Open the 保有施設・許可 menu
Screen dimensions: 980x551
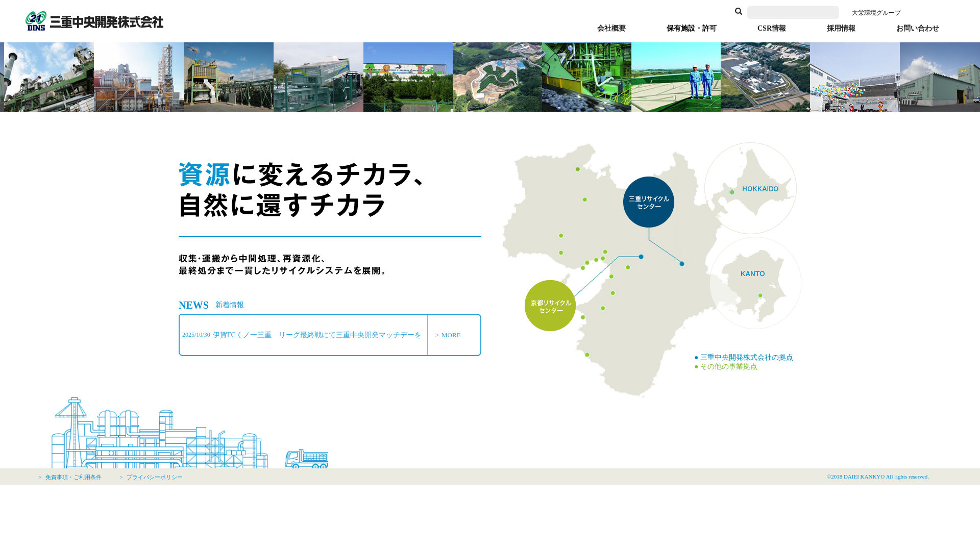pos(691,29)
